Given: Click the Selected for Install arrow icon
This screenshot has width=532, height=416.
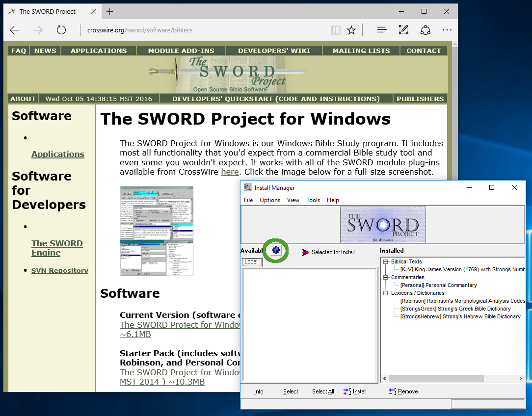Looking at the screenshot, I should point(305,252).
